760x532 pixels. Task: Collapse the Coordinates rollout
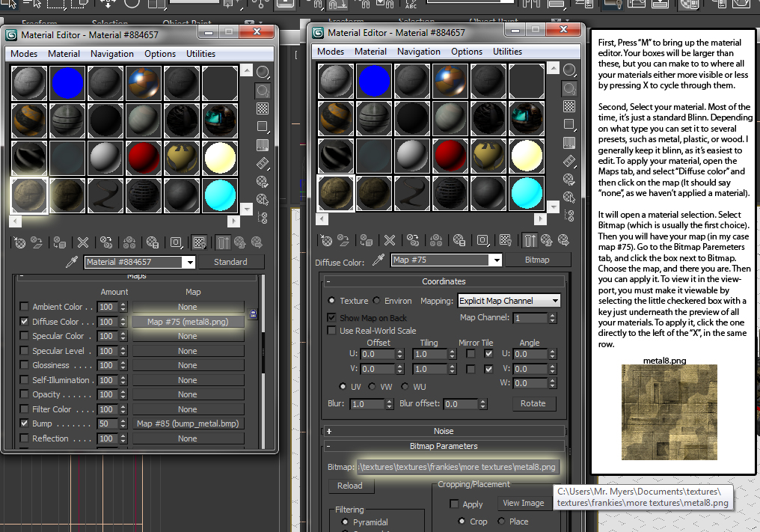point(443,281)
